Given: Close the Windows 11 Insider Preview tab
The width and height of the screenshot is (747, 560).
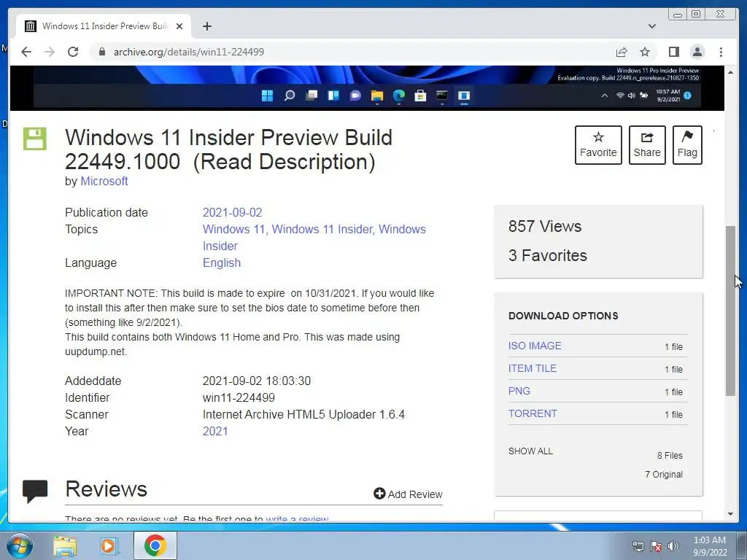Looking at the screenshot, I should (x=179, y=26).
